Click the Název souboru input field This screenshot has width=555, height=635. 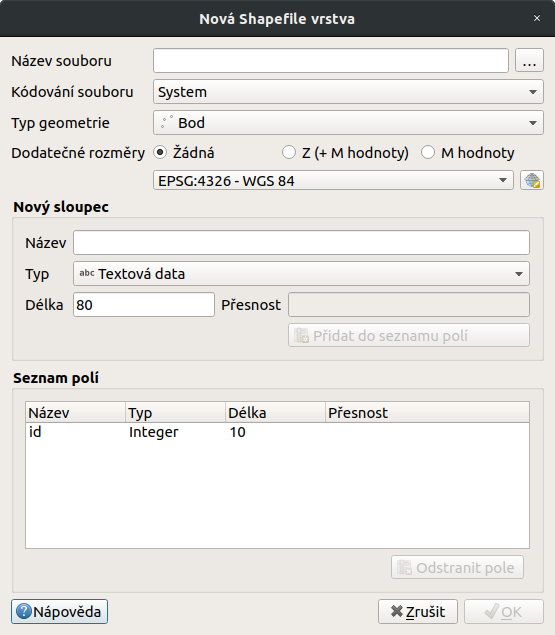coord(331,61)
